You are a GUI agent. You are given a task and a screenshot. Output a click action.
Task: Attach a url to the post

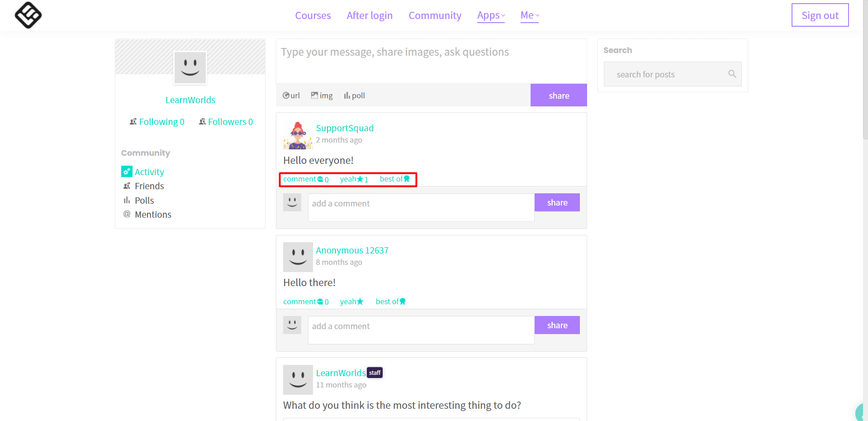tap(291, 96)
